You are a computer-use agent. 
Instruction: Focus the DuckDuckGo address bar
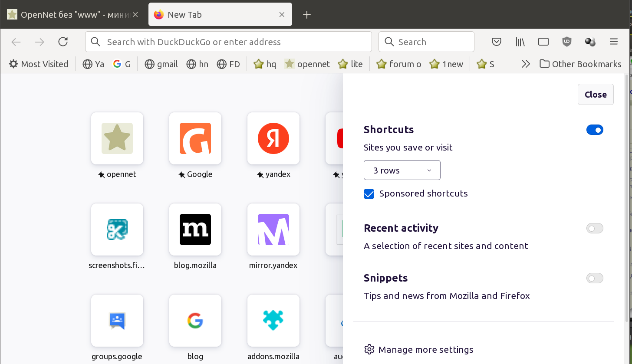coord(229,42)
